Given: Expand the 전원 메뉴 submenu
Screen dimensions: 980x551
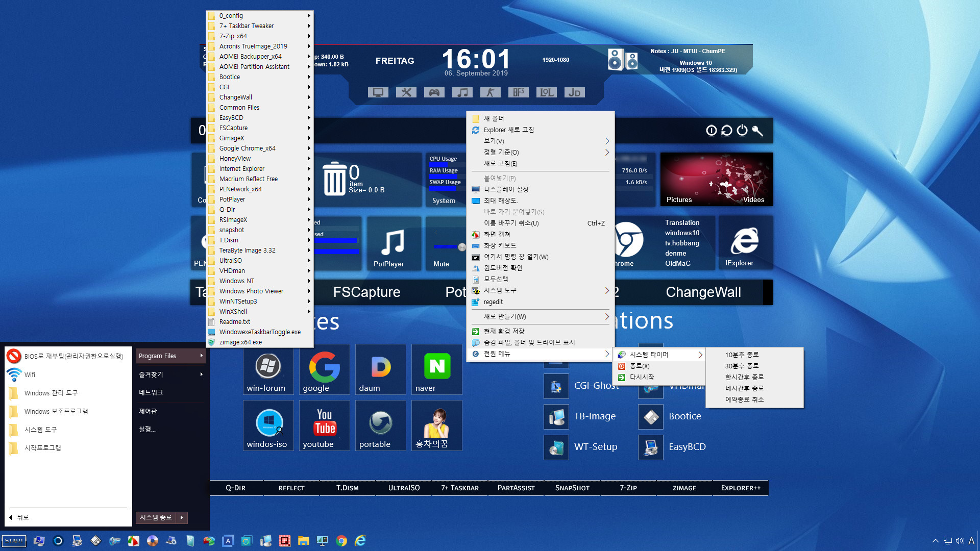Looking at the screenshot, I should point(541,354).
